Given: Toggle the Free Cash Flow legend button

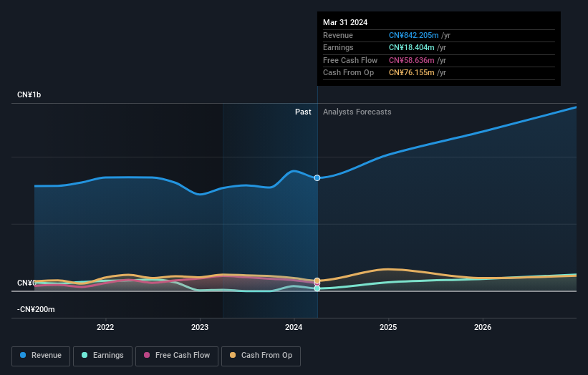Looking at the screenshot, I should pos(177,356).
